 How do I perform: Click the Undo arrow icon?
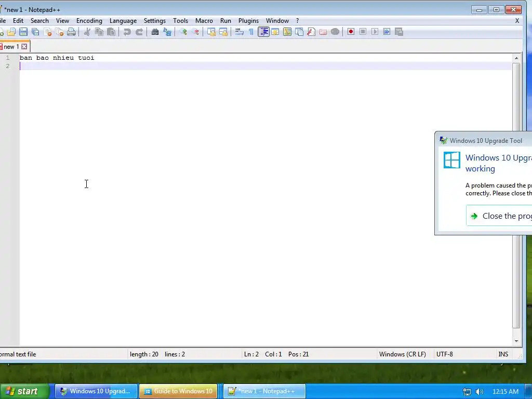coord(127,32)
